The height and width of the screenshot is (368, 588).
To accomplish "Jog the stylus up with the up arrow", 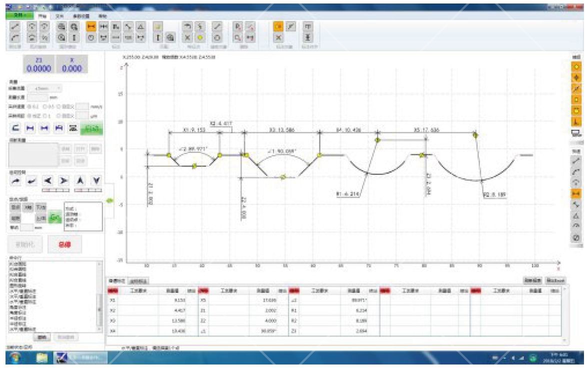I will coord(80,181).
